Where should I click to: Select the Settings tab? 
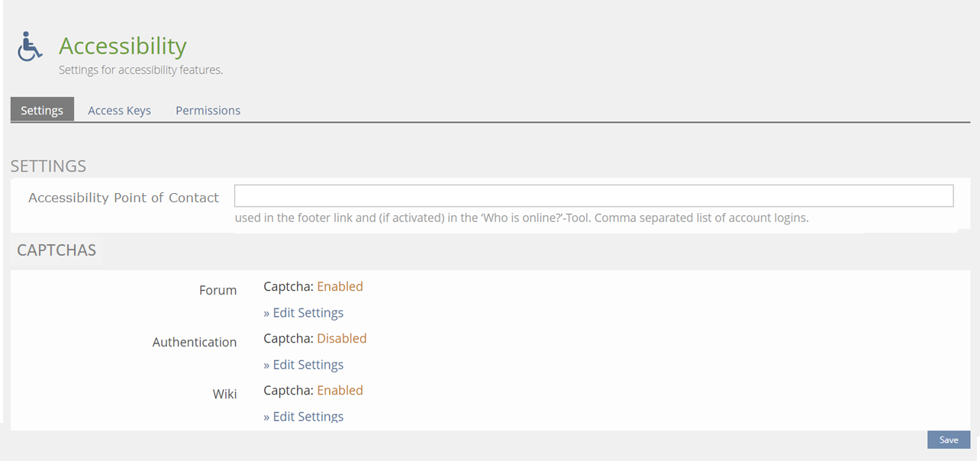[42, 110]
